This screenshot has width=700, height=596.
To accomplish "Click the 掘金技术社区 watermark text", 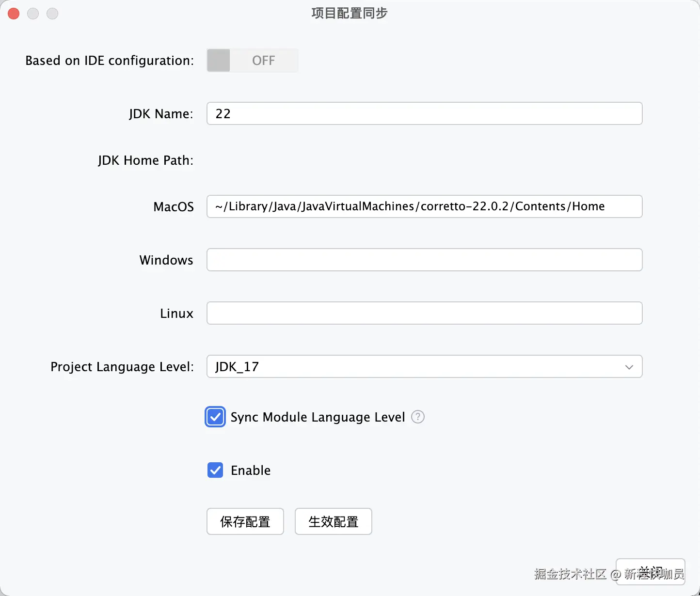I will pos(571,575).
